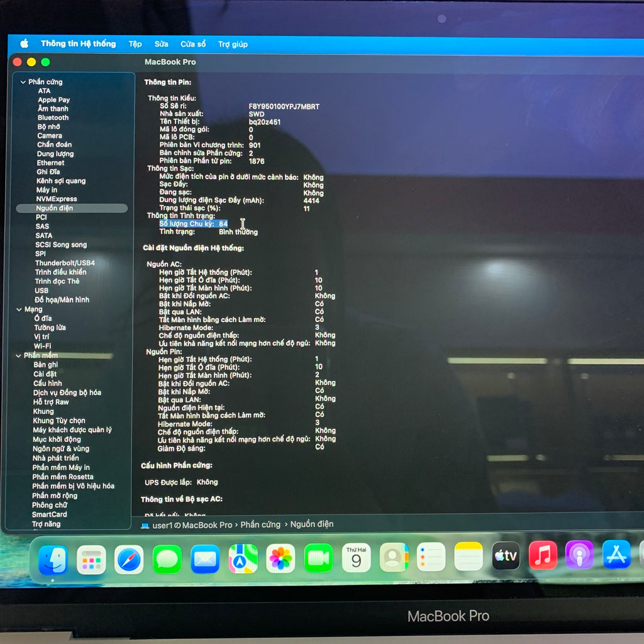Select Bluetooth in the sidebar
Image resolution: width=644 pixels, height=644 pixels.
click(x=53, y=118)
